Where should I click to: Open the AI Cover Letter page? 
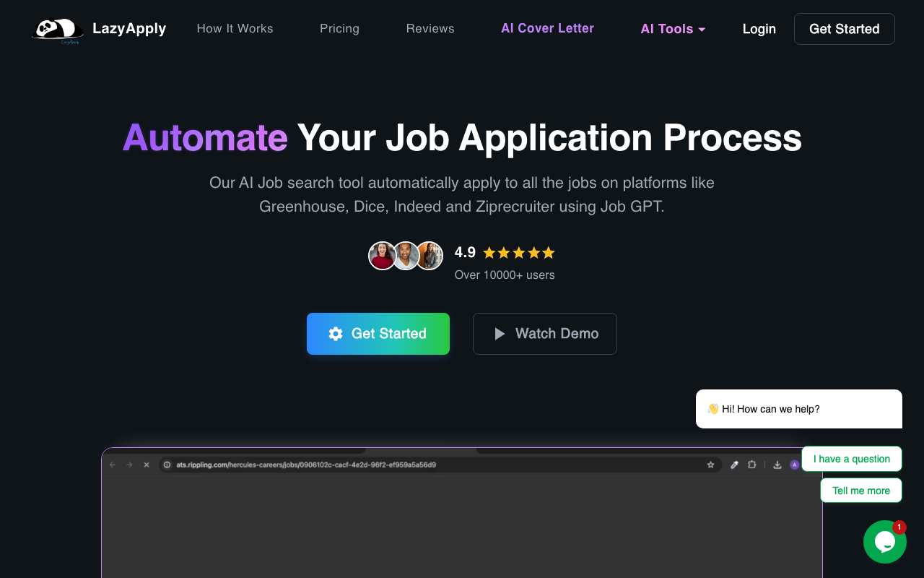547,28
